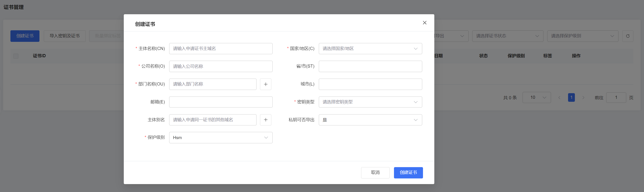Screen dimensions: 644x192
Task: Click blue 创建证书 submit button in dialog
Action: (x=408, y=173)
